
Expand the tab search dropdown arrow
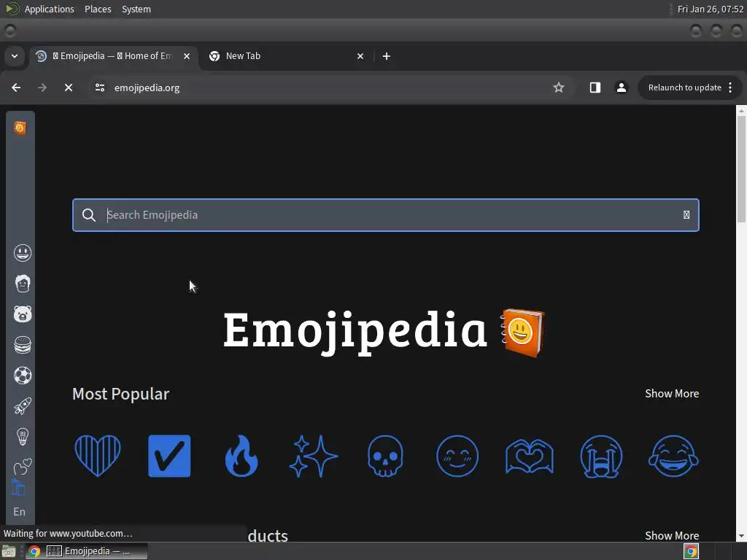(x=15, y=56)
